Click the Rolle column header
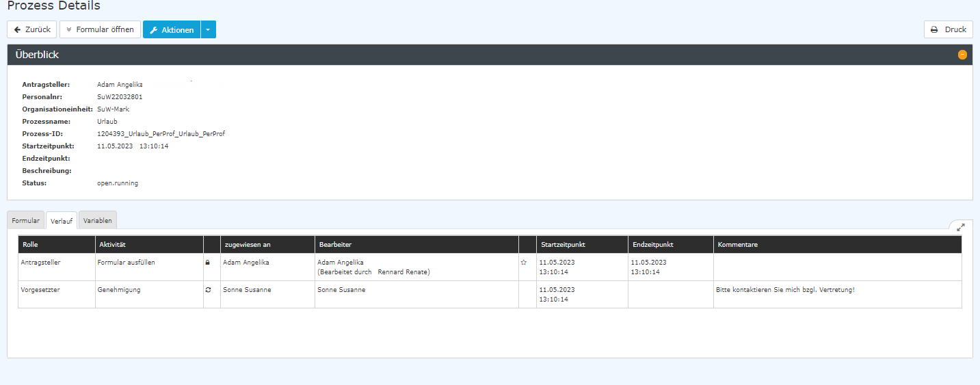The image size is (980, 385). [30, 245]
